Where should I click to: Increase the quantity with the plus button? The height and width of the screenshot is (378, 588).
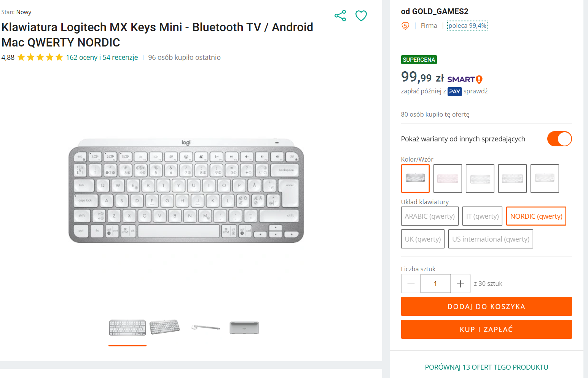461,283
